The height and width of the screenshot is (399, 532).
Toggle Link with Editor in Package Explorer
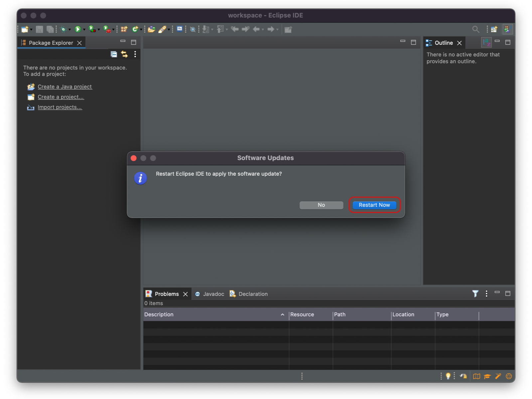point(124,54)
